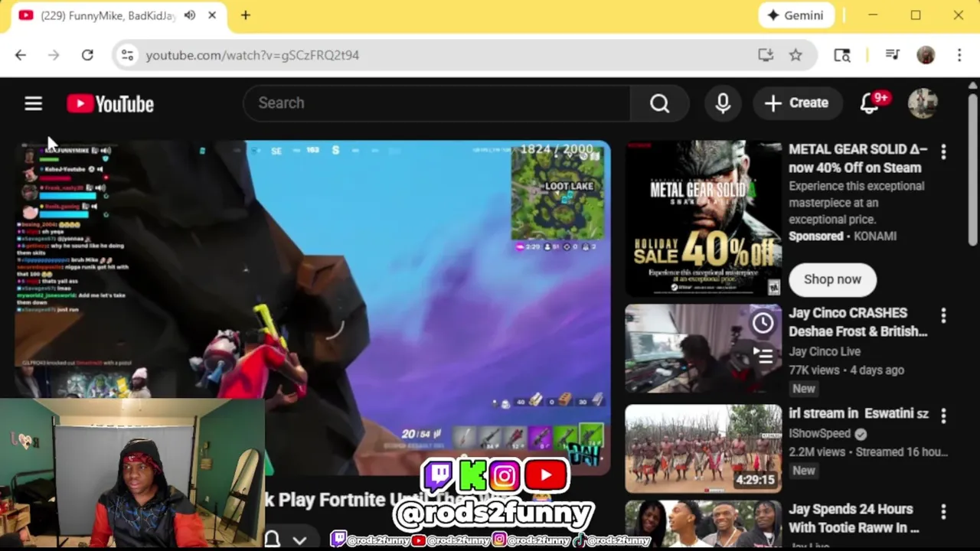The image size is (980, 551).
Task: Open Metal Gear Solid ad title link
Action: 857,158
